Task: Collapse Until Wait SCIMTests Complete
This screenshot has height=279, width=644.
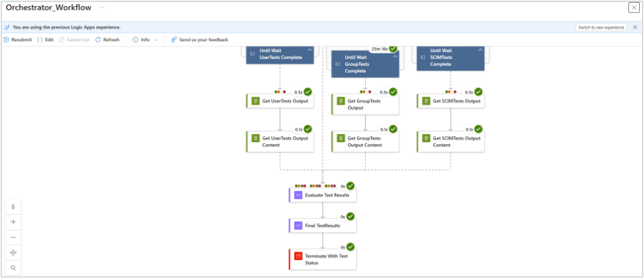Action: tap(480, 50)
